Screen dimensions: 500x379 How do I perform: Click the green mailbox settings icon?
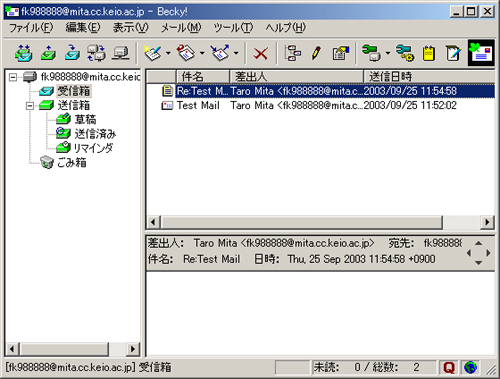pos(371,53)
